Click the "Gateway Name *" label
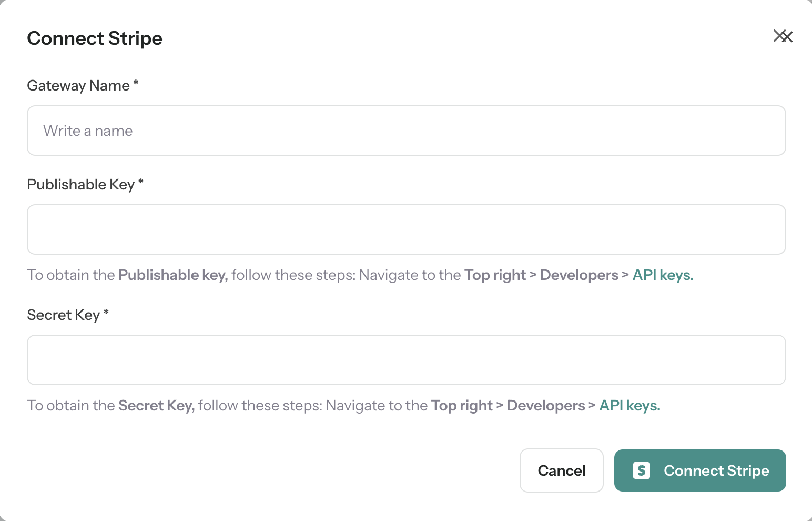 pyautogui.click(x=83, y=85)
